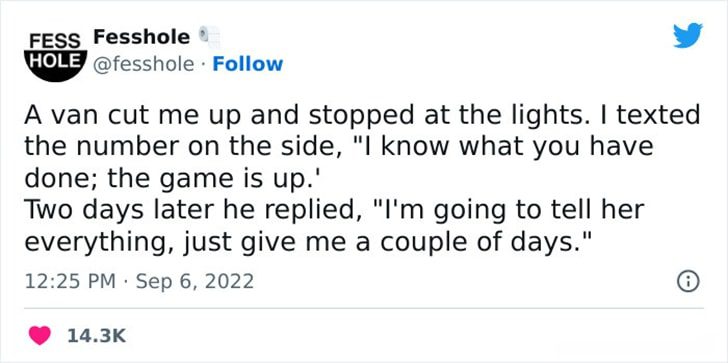This screenshot has height=363, width=728.
Task: Click the horizontal divider above the likes
Action: (364, 308)
